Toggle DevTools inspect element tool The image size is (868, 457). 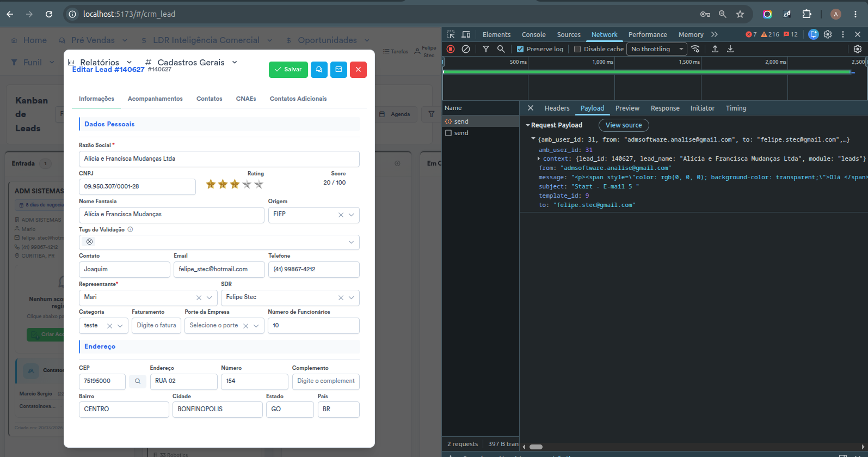click(451, 34)
